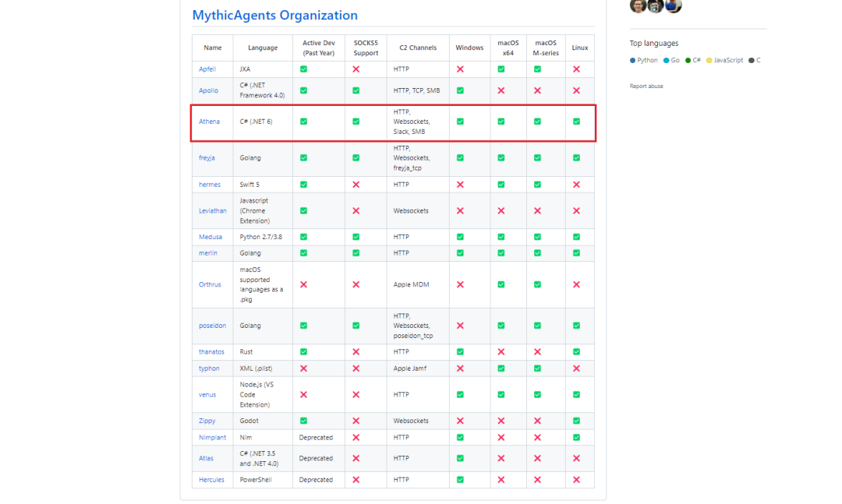
Task: Click Nimplant's SOCKS5 Support cross mark
Action: pos(356,438)
